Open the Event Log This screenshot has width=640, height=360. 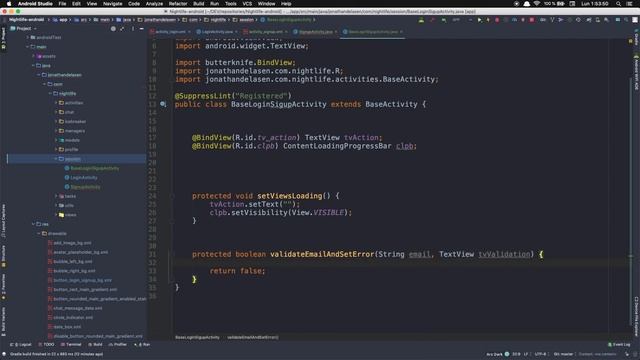click(x=619, y=344)
